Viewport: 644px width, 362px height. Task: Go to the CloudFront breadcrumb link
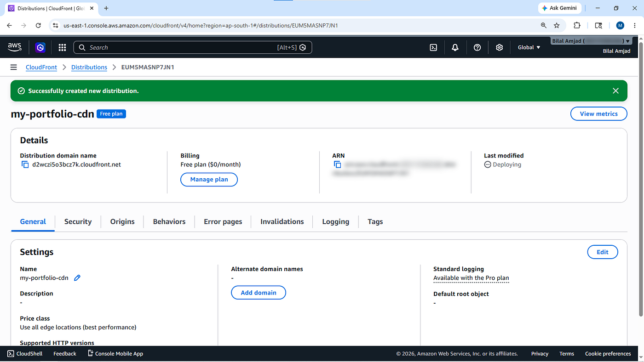click(x=41, y=67)
